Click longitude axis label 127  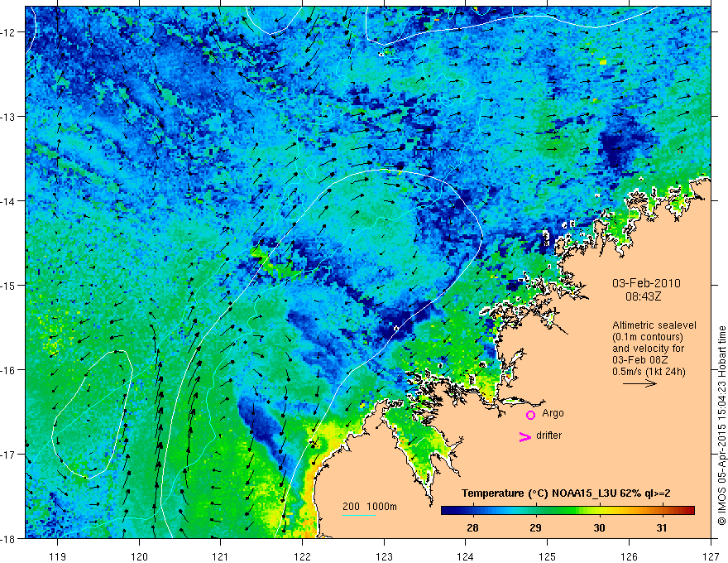point(711,556)
